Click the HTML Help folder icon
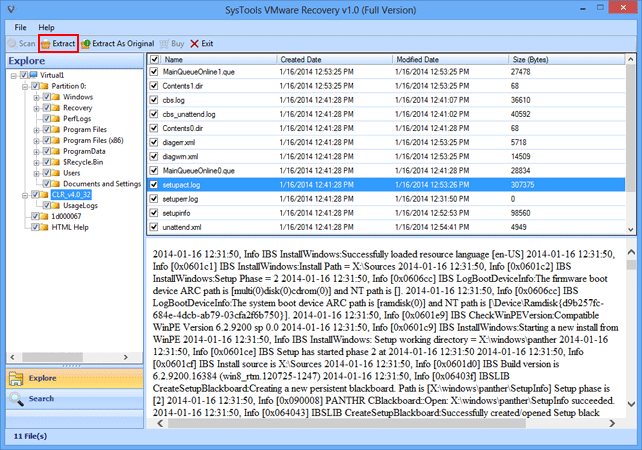 (44, 227)
